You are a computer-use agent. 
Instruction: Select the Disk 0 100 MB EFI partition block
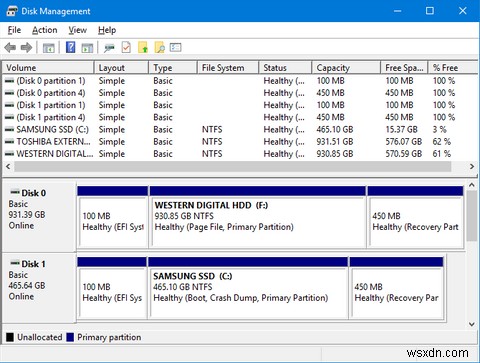coord(113,217)
